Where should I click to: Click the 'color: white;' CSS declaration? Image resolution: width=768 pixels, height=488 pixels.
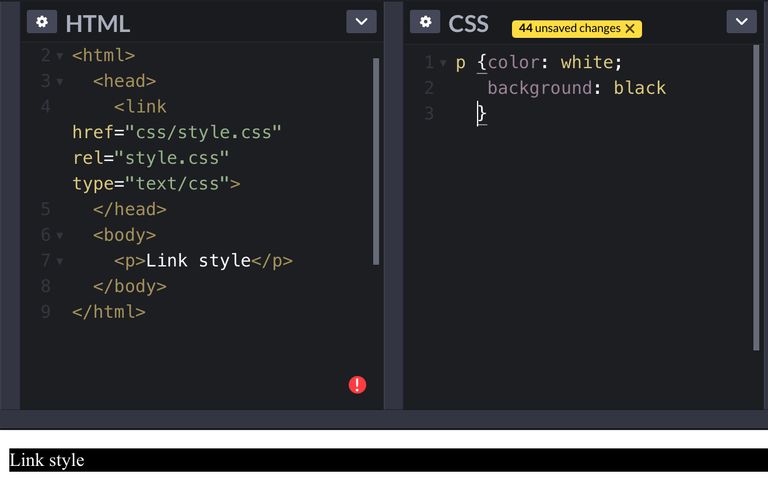[555, 62]
